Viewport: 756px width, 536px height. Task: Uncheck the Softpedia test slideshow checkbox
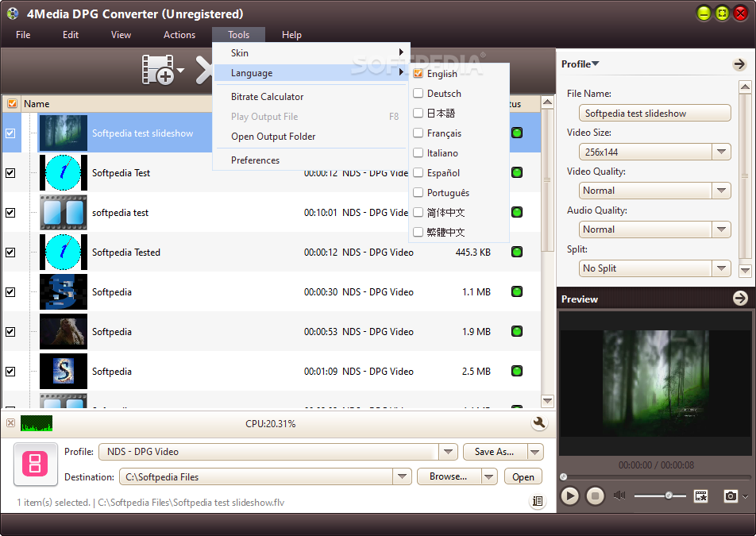(x=10, y=133)
